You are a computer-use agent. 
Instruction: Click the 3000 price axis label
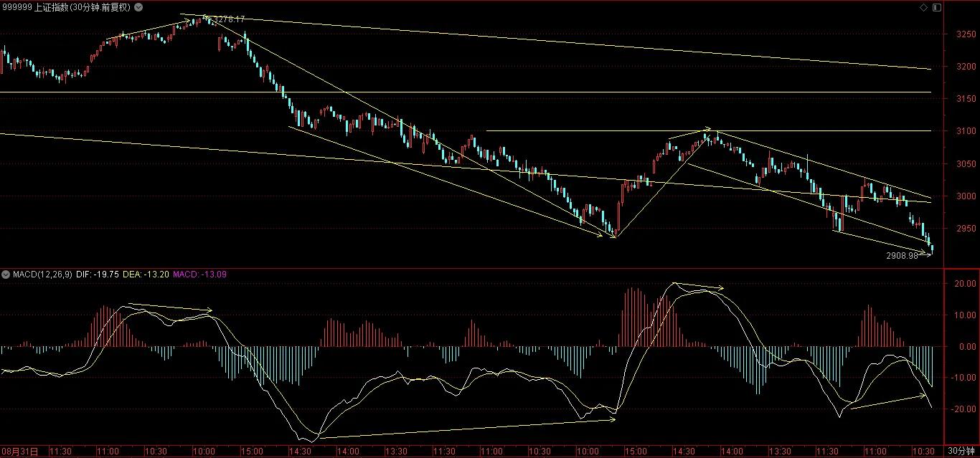[x=966, y=196]
